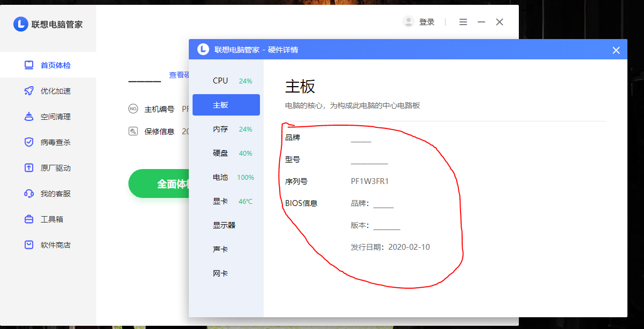This screenshot has width=644, height=329.
Task: Minimize the main 联想电脑管家 window
Action: pyautogui.click(x=481, y=22)
